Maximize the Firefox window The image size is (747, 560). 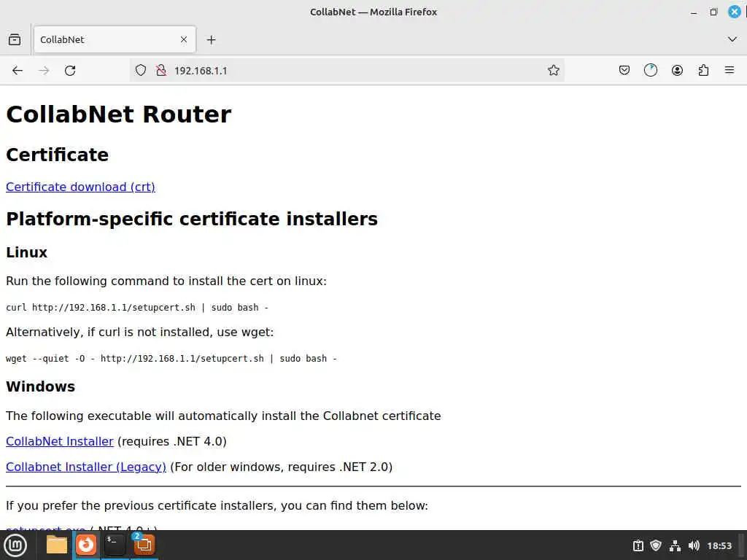click(713, 12)
